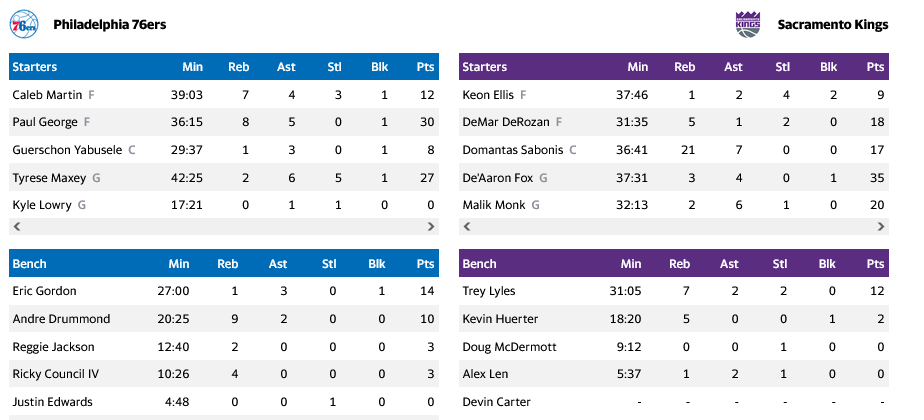Screen dimensions: 924x420
Task: Open Paul George's player link
Action: tap(44, 122)
